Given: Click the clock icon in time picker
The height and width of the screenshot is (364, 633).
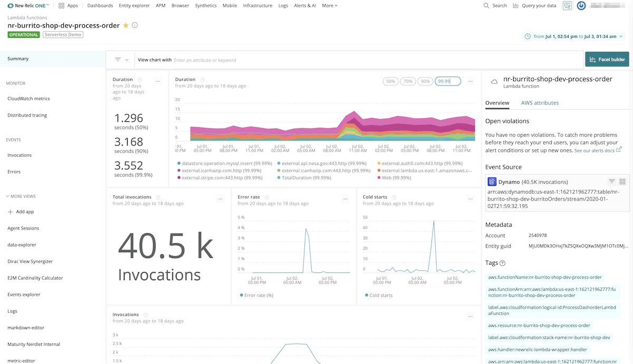Looking at the screenshot, I should (528, 36).
